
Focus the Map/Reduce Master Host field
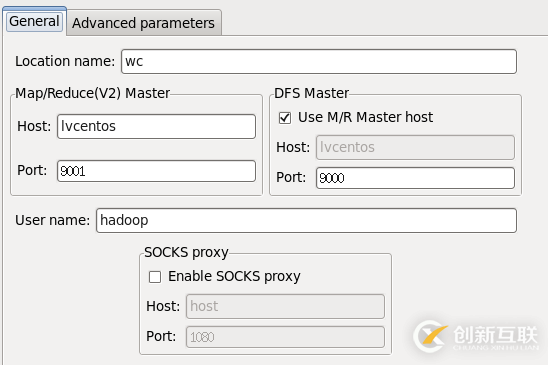coord(156,127)
